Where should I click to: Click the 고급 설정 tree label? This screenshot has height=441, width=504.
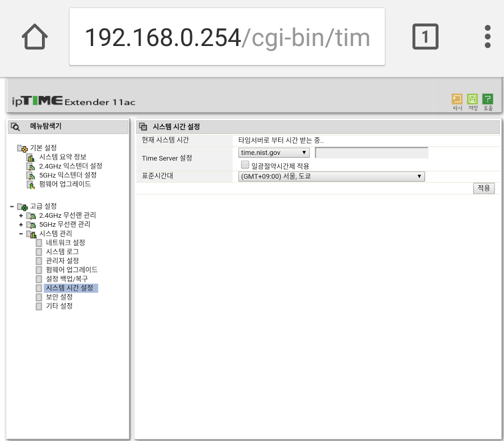click(x=43, y=206)
